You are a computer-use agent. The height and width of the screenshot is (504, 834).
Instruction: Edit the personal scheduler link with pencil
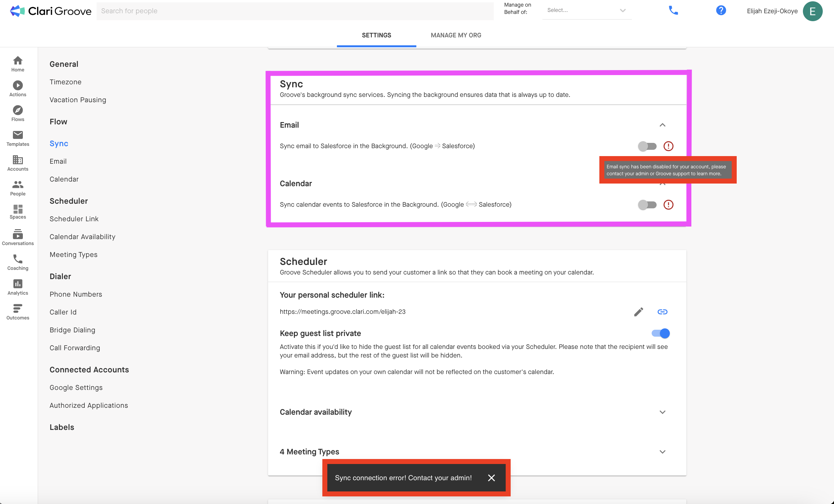coord(638,312)
